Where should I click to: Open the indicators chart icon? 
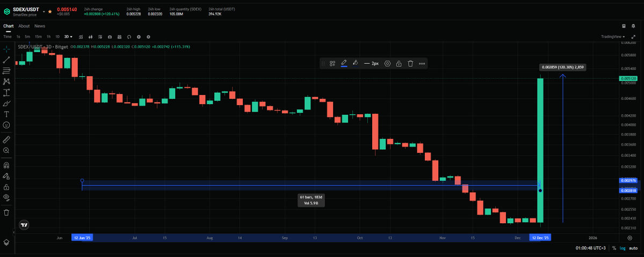tap(81, 36)
